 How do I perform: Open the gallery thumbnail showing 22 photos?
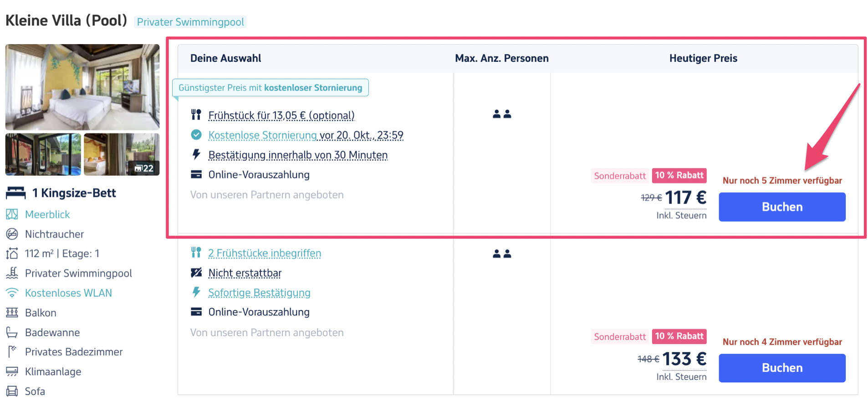click(x=122, y=154)
